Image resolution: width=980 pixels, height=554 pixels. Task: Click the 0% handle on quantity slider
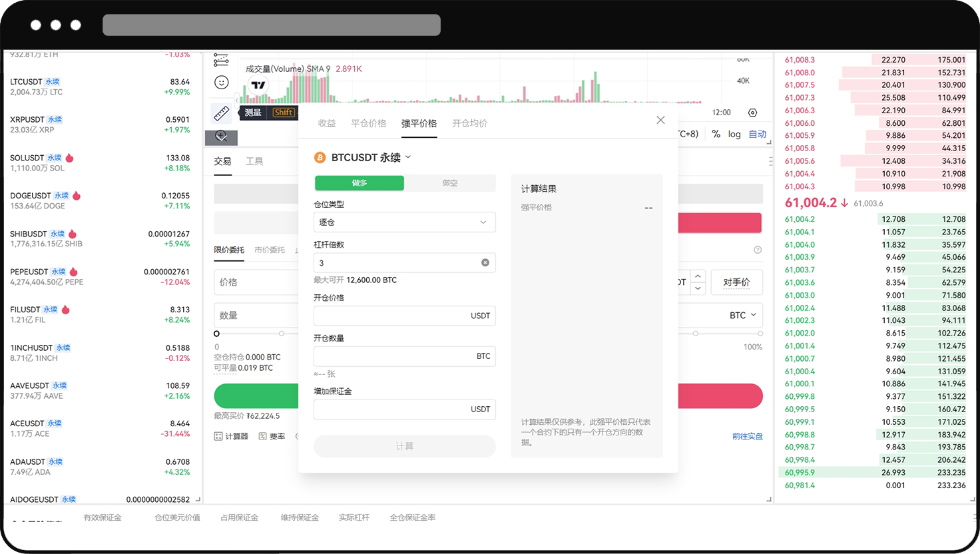(216, 334)
